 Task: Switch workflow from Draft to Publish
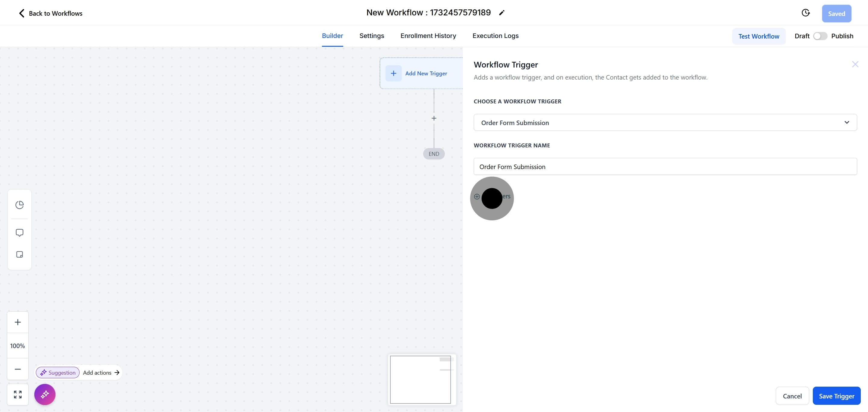pos(820,36)
